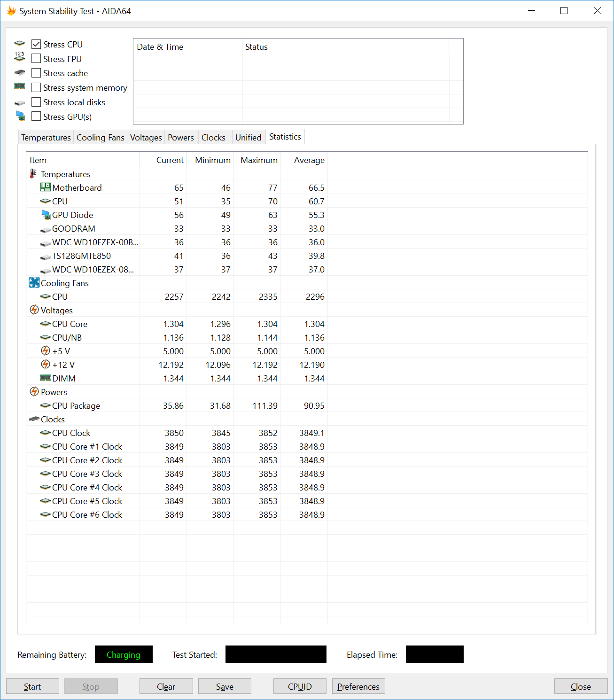Click the CPU Clock row chip icon
Screen dimensions: 614x700
45,433
